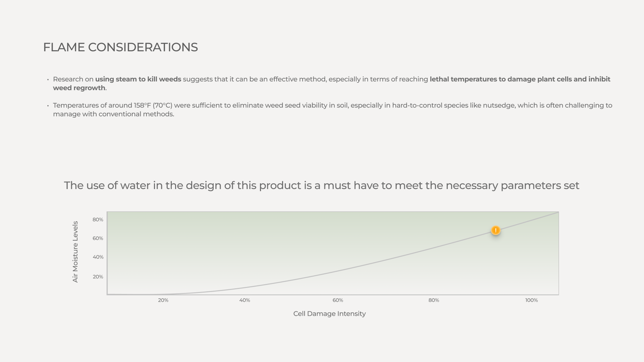This screenshot has width=644, height=362.
Task: Click the 80% label on the horizontal axis
Action: click(x=434, y=300)
